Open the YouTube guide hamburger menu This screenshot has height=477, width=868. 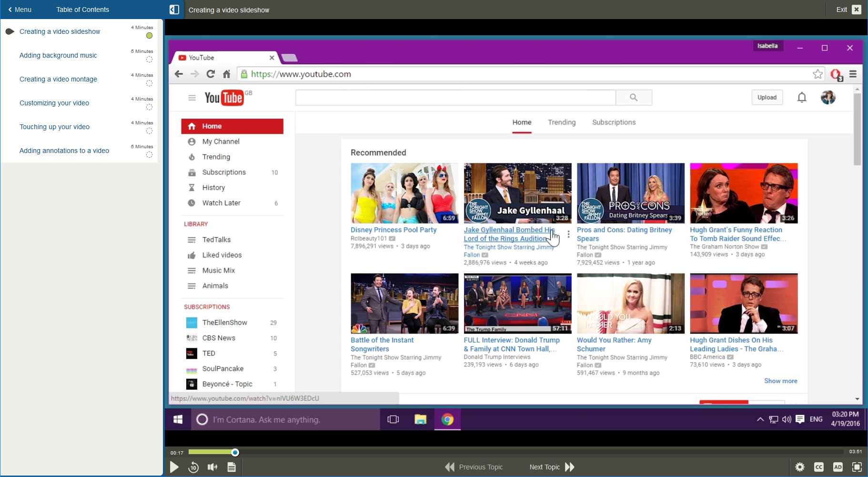click(x=192, y=97)
